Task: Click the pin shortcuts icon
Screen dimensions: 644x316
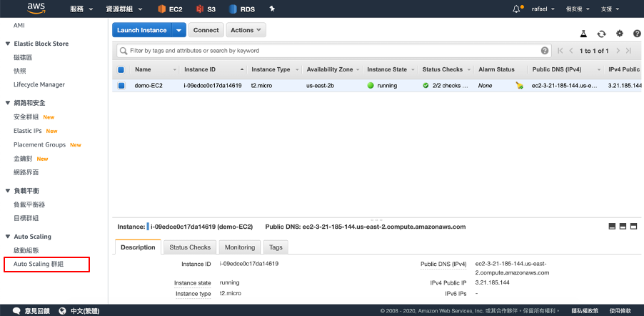Action: click(x=271, y=9)
